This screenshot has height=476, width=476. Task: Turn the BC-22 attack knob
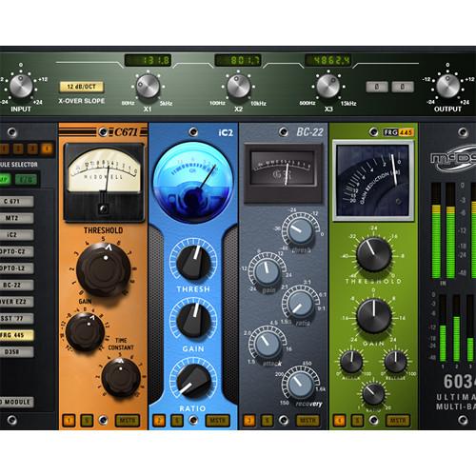pos(268,345)
